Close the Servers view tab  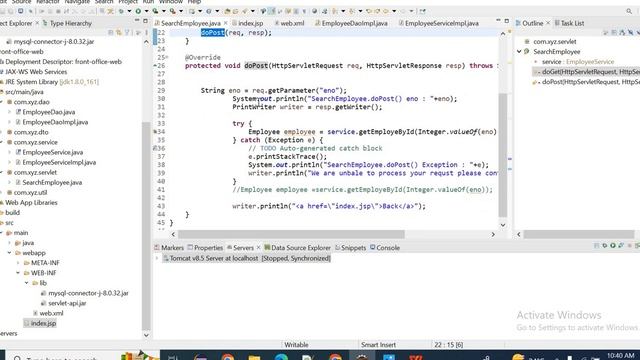(258, 248)
